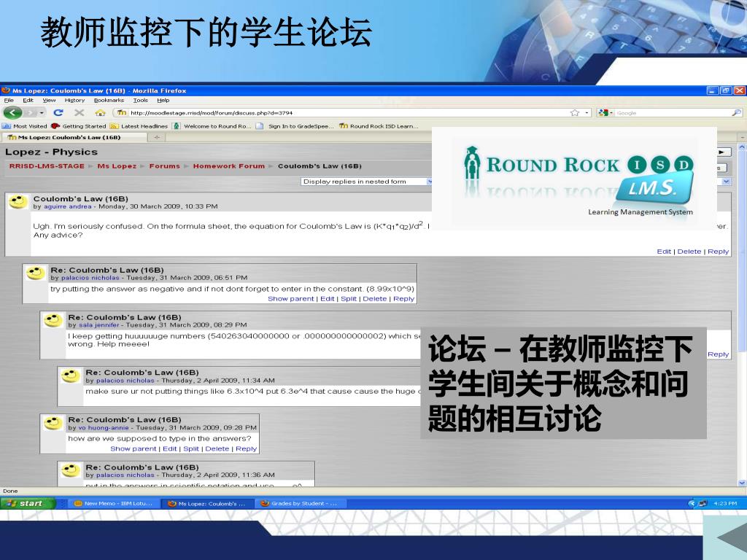Screen dimensions: 747x560
Task: Open the History menu
Action: coord(74,101)
